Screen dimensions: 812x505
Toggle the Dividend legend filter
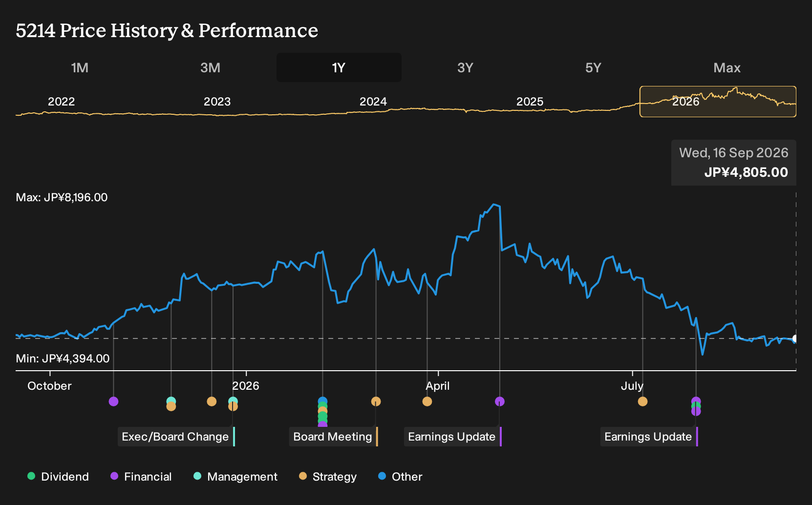tap(58, 477)
